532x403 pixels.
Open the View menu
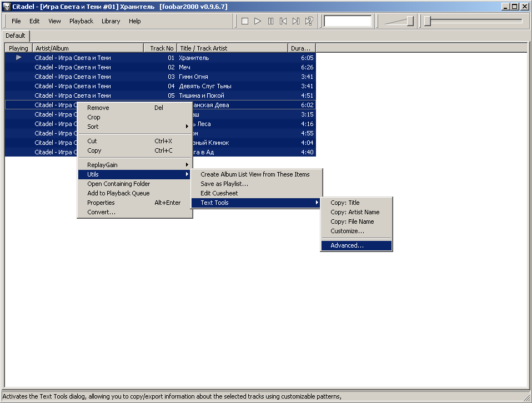point(54,21)
